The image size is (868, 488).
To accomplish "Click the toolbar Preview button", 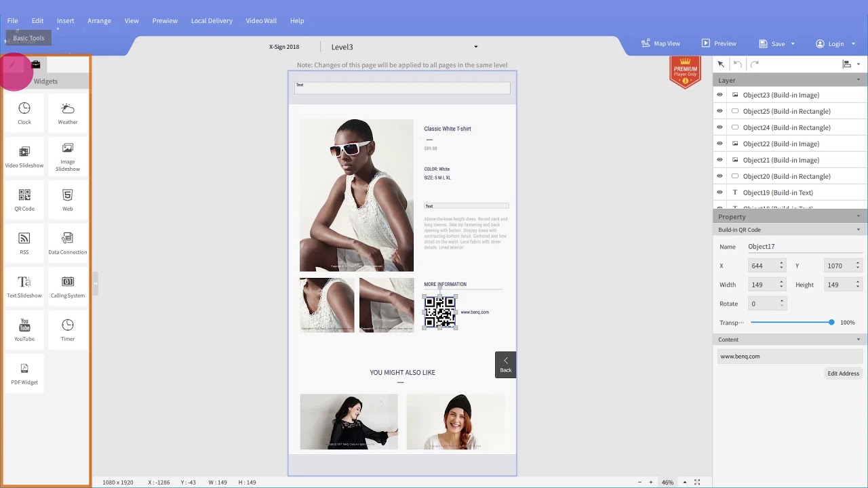I will pos(719,43).
